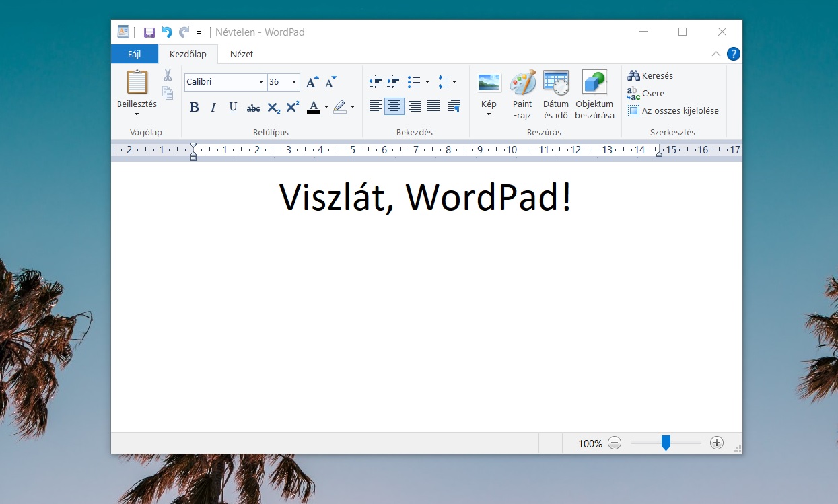The width and height of the screenshot is (838, 504).
Task: Align text to the left
Action: coord(375,106)
